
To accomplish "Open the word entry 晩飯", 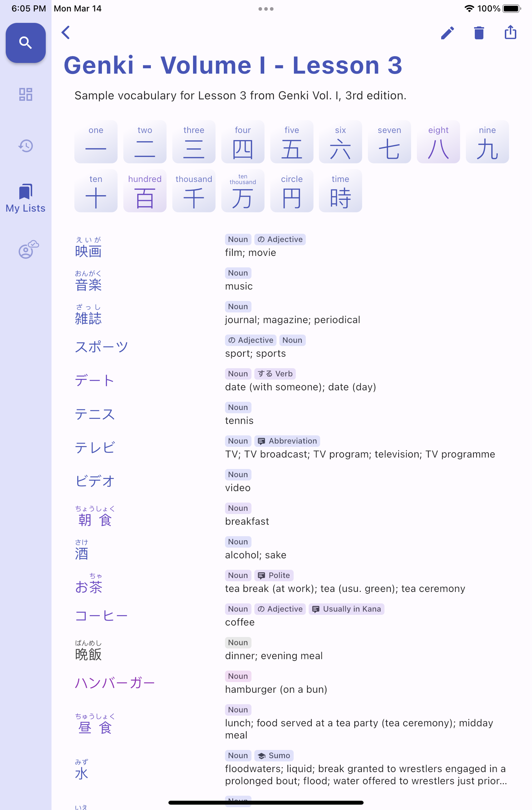I will 88,651.
